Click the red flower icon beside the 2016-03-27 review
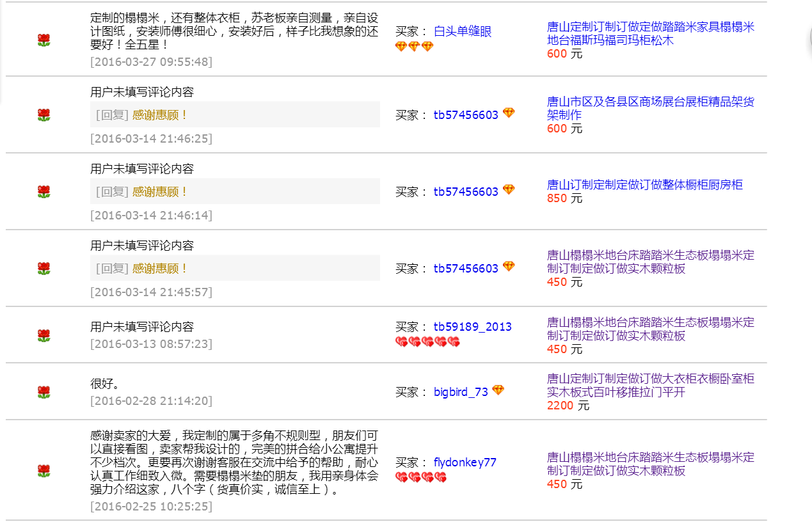This screenshot has width=812, height=522. click(x=44, y=41)
